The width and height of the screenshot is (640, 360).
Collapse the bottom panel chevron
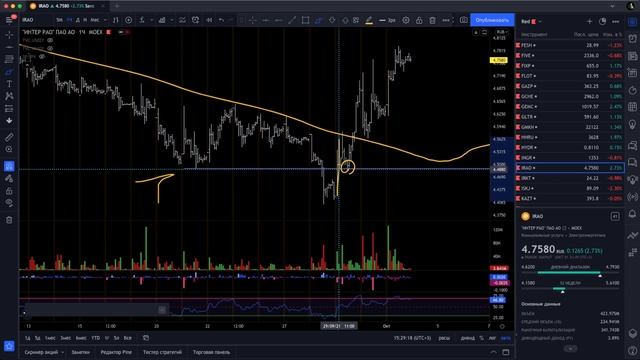coord(493,352)
